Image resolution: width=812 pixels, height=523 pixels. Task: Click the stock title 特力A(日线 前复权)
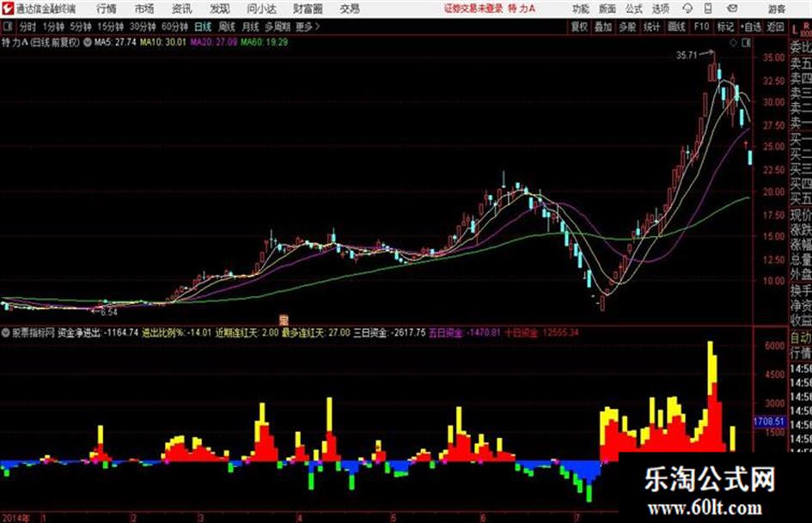(41, 42)
